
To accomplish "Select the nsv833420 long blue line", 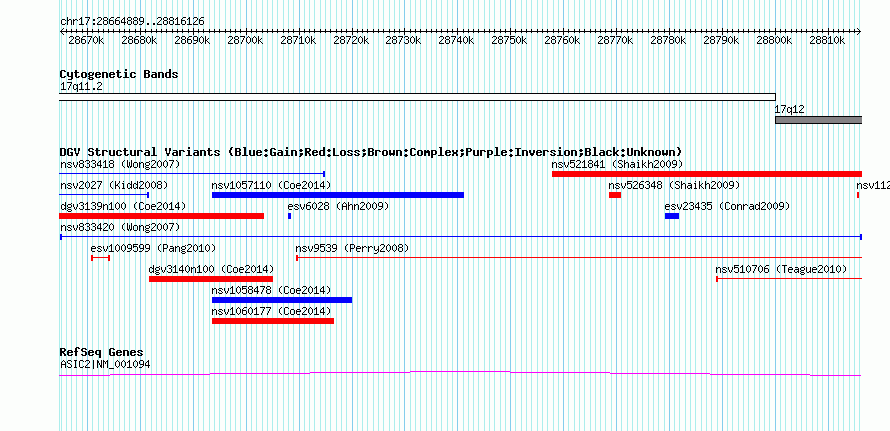I will tap(461, 237).
